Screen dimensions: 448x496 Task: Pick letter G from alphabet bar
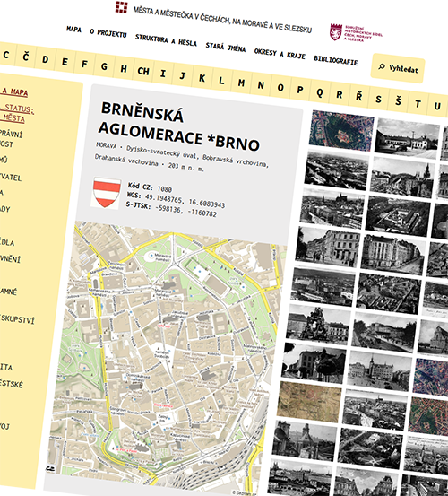(x=104, y=66)
